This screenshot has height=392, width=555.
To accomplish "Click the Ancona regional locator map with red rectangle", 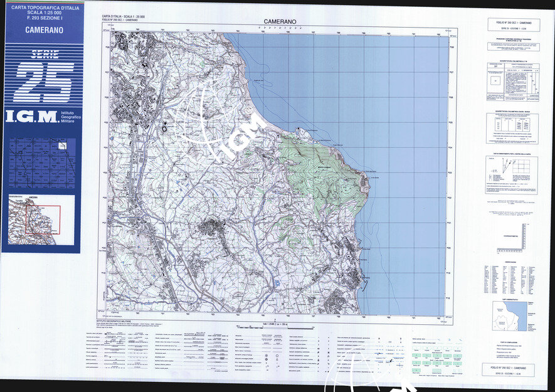I will coord(41,220).
